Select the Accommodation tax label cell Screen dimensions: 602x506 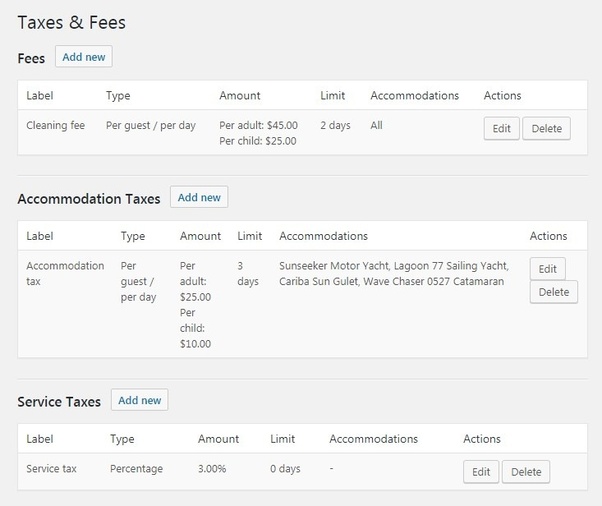(x=65, y=273)
